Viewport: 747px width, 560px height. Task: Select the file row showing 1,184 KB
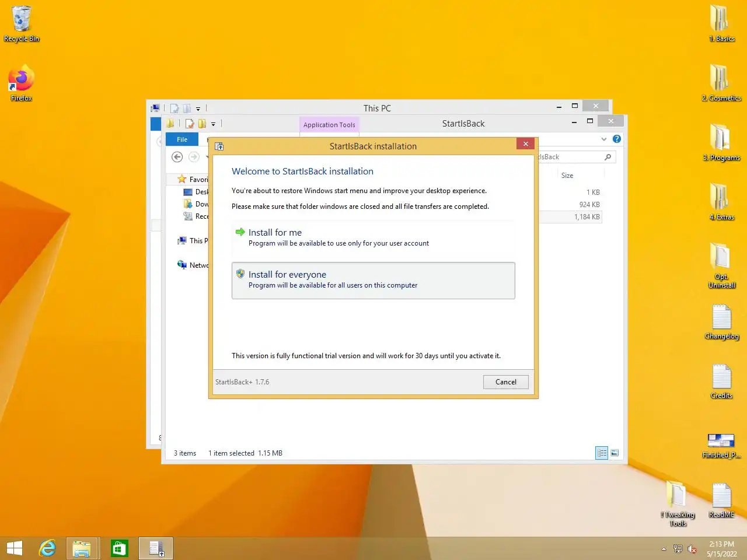click(569, 217)
